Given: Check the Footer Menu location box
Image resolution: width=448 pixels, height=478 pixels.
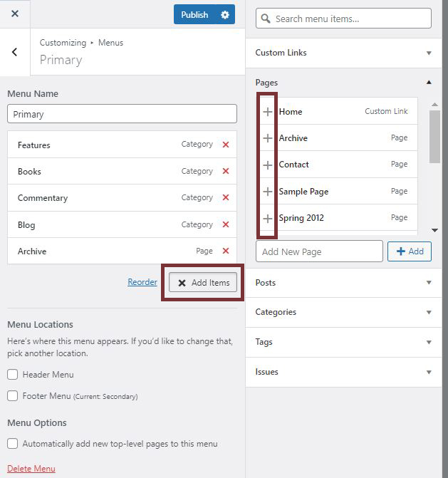Looking at the screenshot, I should click(13, 396).
